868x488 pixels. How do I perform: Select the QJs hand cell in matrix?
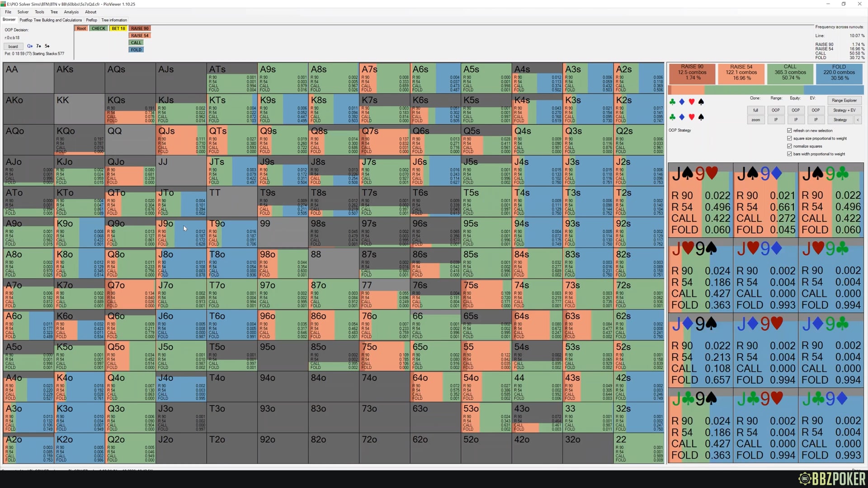point(181,140)
